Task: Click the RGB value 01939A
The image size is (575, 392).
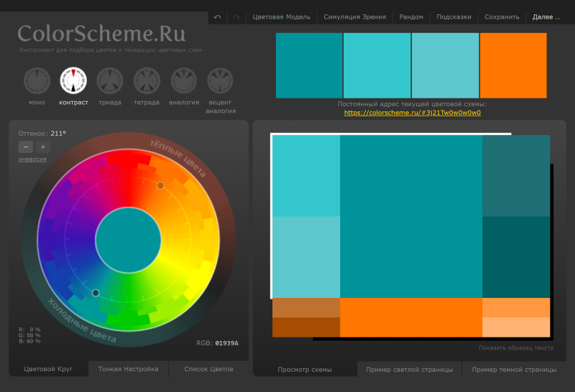Action: pyautogui.click(x=226, y=343)
